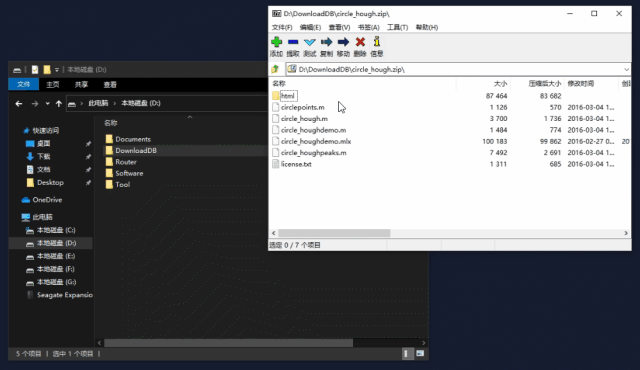Click the 7-Zip horizontal scrollbar thumb

[334, 233]
